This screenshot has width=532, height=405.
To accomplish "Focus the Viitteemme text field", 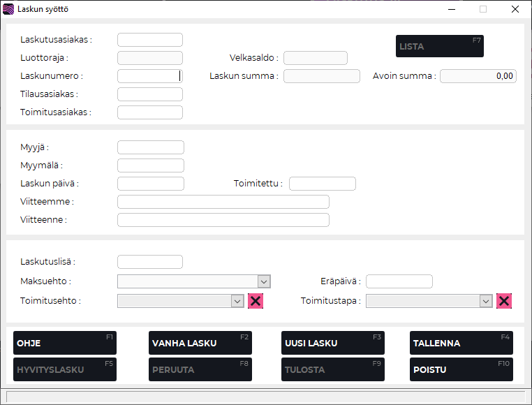I will (x=223, y=202).
